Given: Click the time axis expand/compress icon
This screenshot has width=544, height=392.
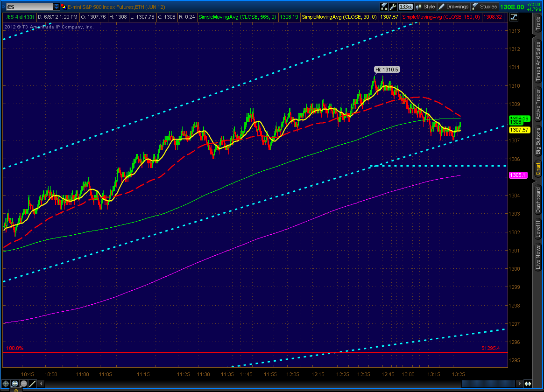Looking at the screenshot, I should (528, 384).
